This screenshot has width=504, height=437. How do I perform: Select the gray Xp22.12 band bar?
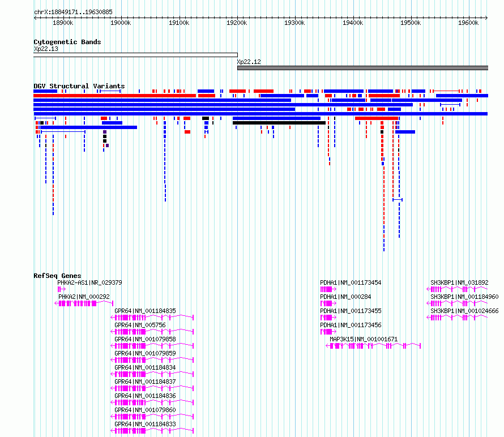coord(362,68)
